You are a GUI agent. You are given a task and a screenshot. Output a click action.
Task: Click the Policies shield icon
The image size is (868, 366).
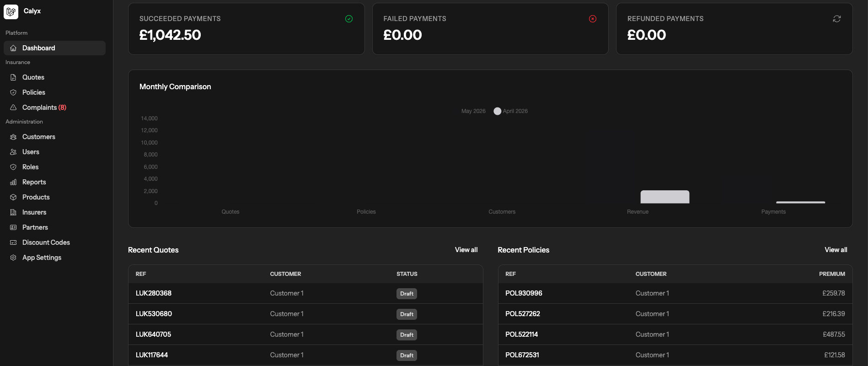[13, 92]
